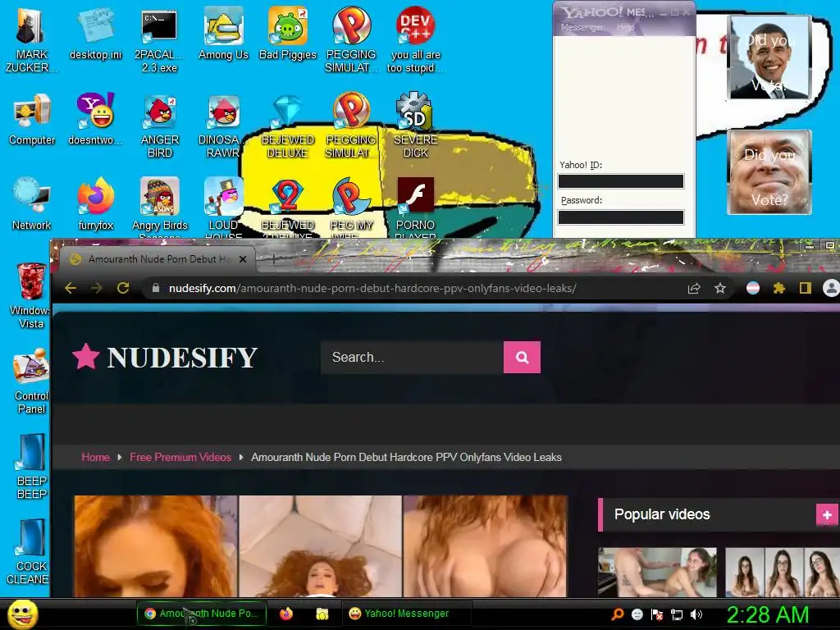
Task: Select the BEJEWED 2 DELUXE desktop icon
Action: coord(288,208)
